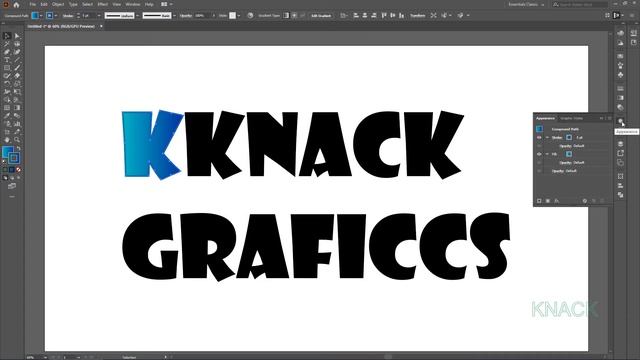This screenshot has width=640, height=360.
Task: Choose the Eyedropper tool
Action: pos(7,116)
